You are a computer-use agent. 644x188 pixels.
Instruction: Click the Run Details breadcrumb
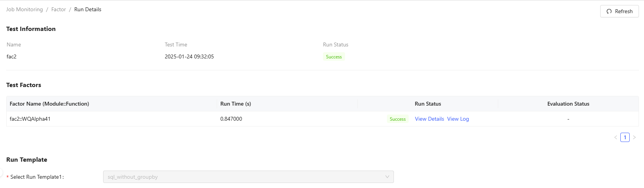(x=88, y=9)
